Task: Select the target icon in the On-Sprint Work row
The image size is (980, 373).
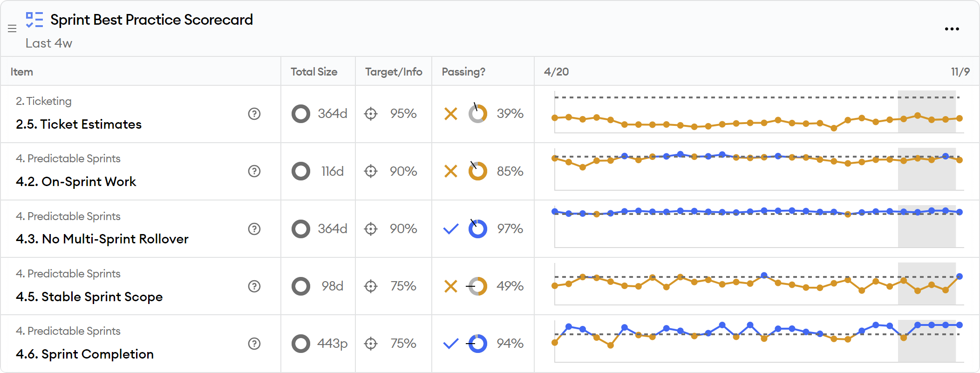Action: click(x=370, y=171)
